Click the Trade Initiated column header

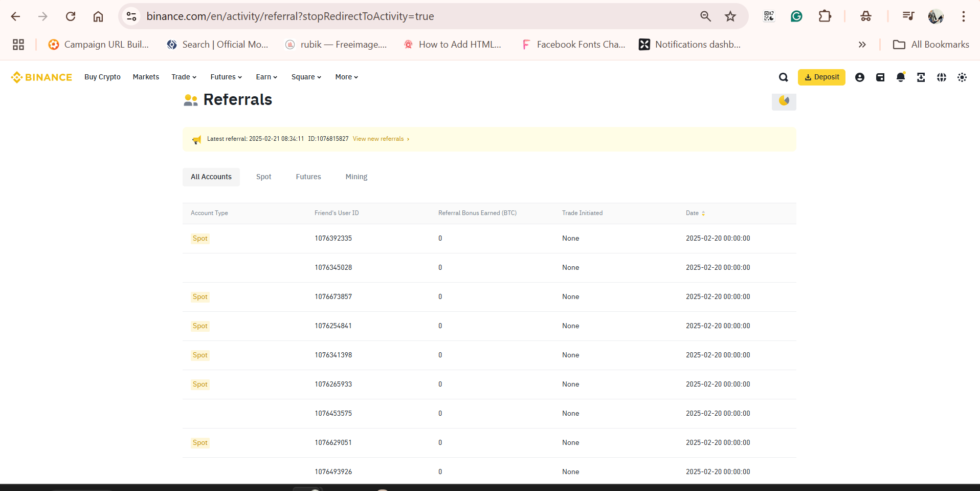click(x=582, y=213)
